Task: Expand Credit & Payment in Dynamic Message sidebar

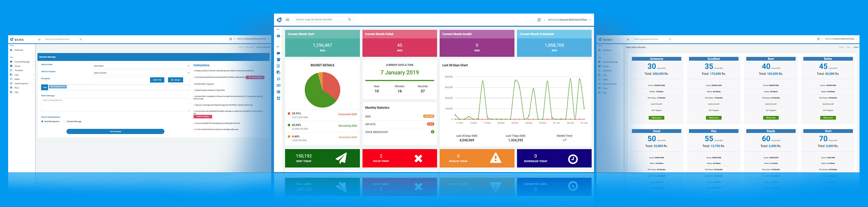Action: pyautogui.click(x=22, y=84)
